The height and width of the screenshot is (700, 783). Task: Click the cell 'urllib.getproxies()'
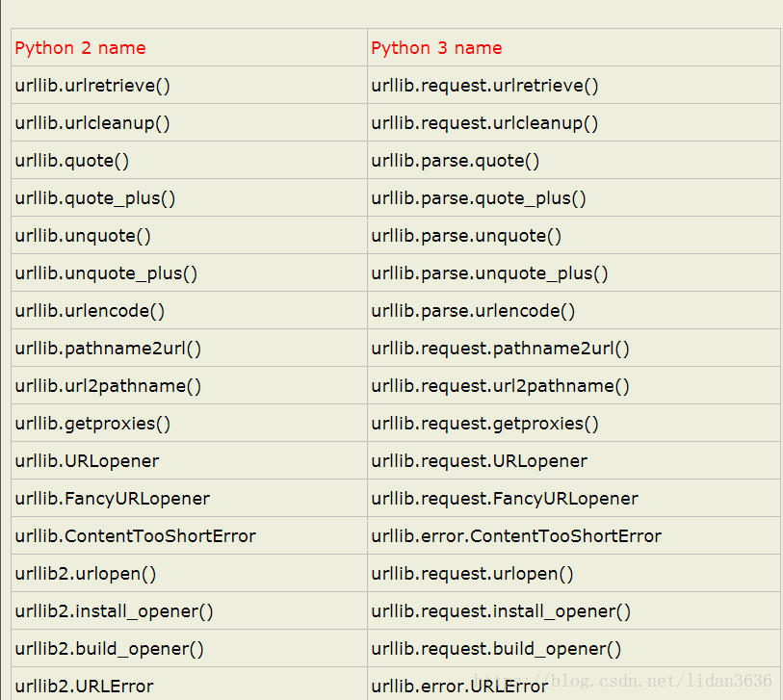[189, 423]
